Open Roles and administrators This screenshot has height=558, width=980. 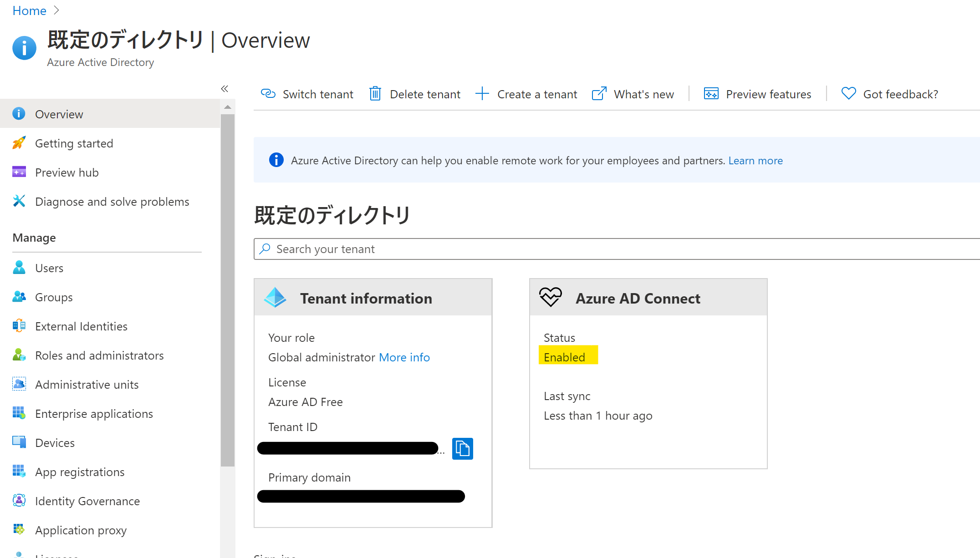tap(99, 355)
